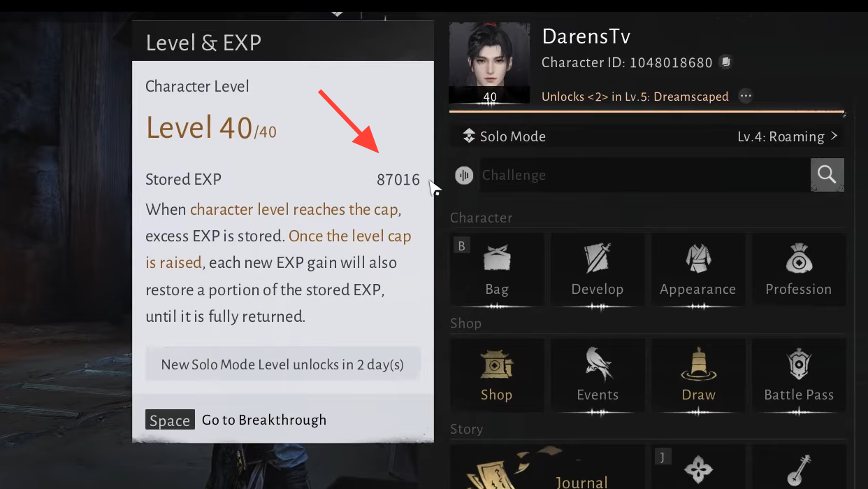Open the three-dot more options button
Viewport: 868px width, 489px height.
pos(746,97)
